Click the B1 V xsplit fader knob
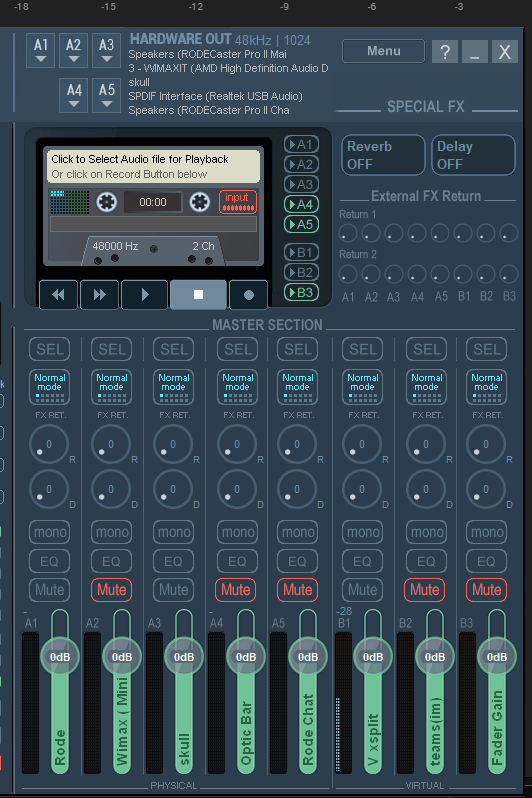The width and height of the screenshot is (532, 798). pos(373,657)
